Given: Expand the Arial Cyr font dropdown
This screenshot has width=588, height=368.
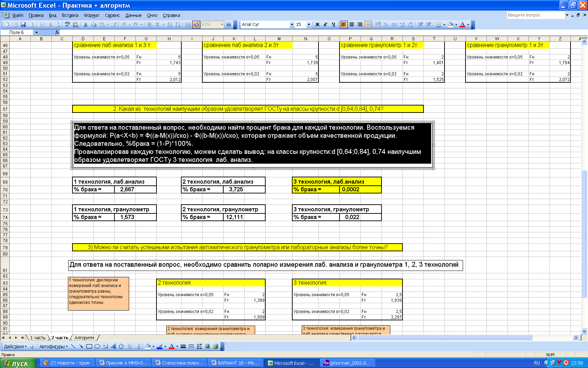Looking at the screenshot, I should (x=292, y=25).
